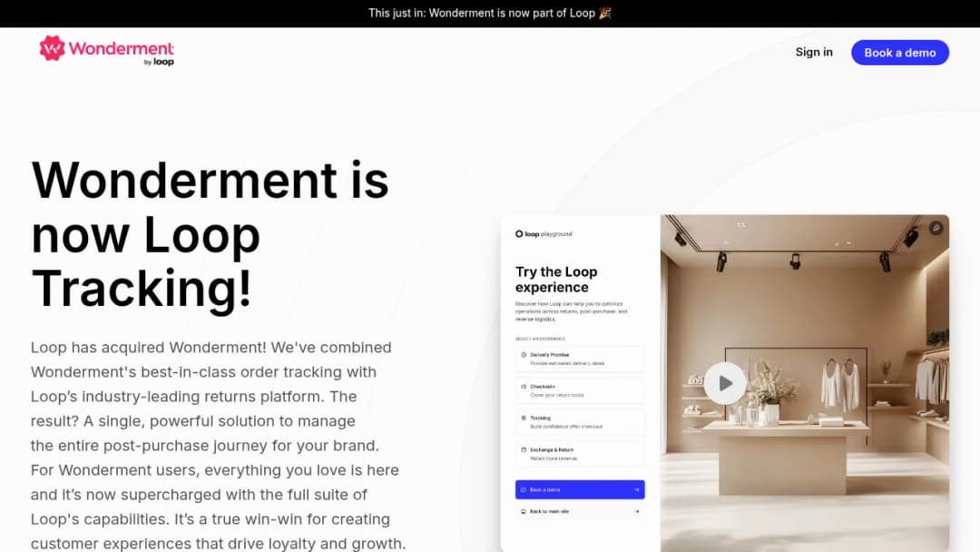Open the Sign in link
The height and width of the screenshot is (552, 980).
[x=814, y=53]
